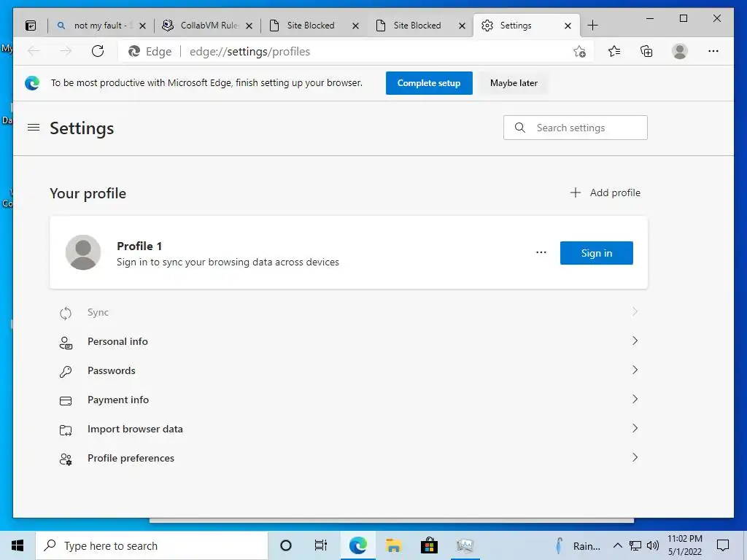Expand the Sync row chevron
Screen dimensions: 747x560
tap(635, 312)
